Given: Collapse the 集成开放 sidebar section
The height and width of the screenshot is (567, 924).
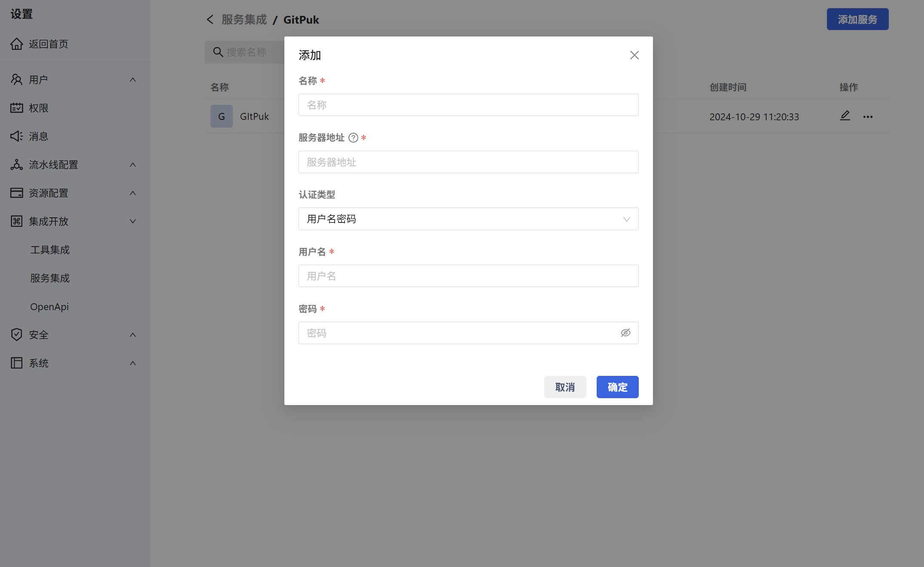Looking at the screenshot, I should 133,221.
